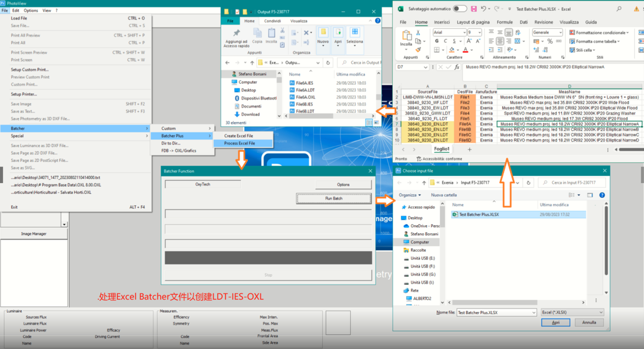
Task: Toggle Salvataggio automatico switch
Action: click(x=460, y=9)
